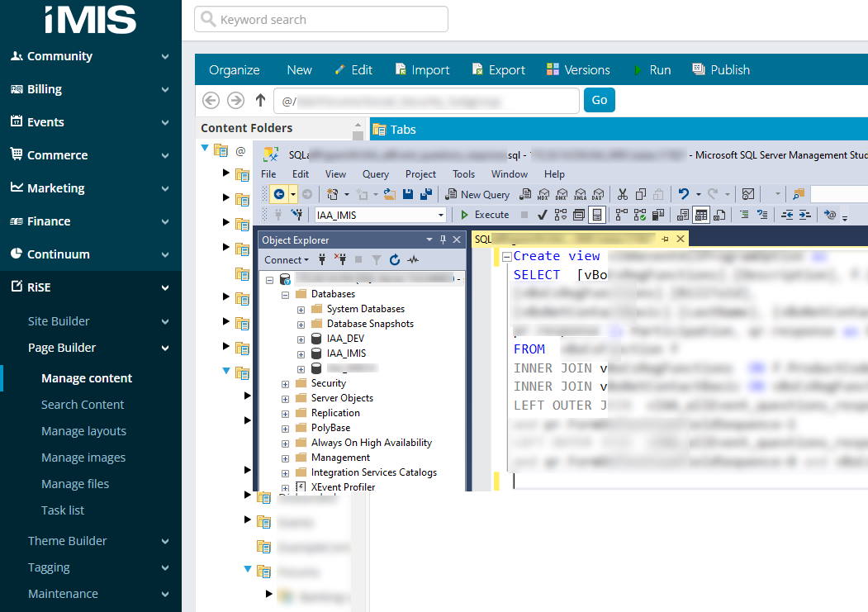Open Manage images in sidebar
Screen dimensions: 868x612
click(x=83, y=458)
